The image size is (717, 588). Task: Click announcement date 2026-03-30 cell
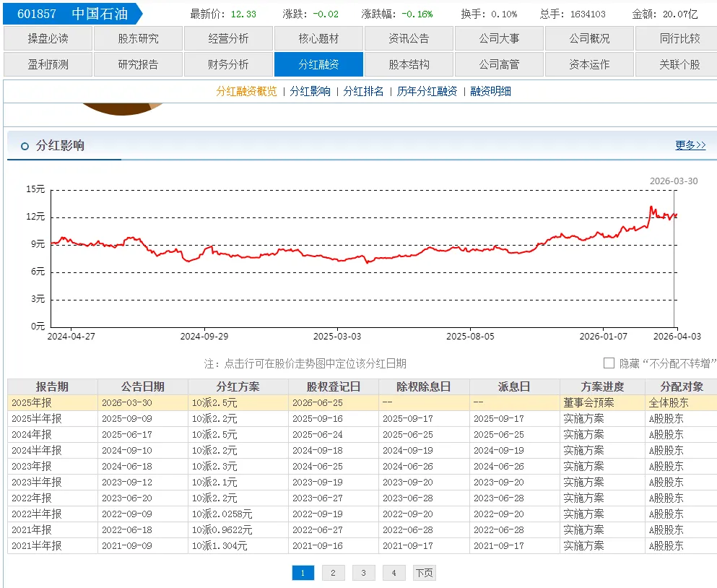143,402
